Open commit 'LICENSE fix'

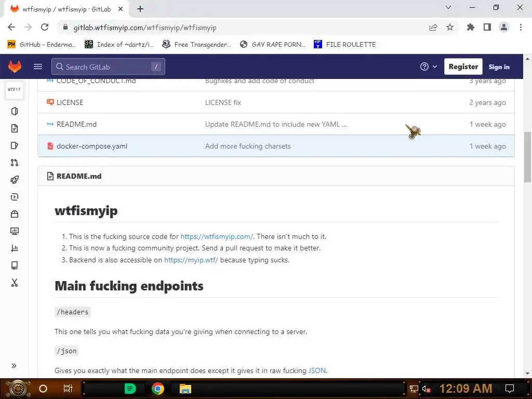tap(223, 102)
